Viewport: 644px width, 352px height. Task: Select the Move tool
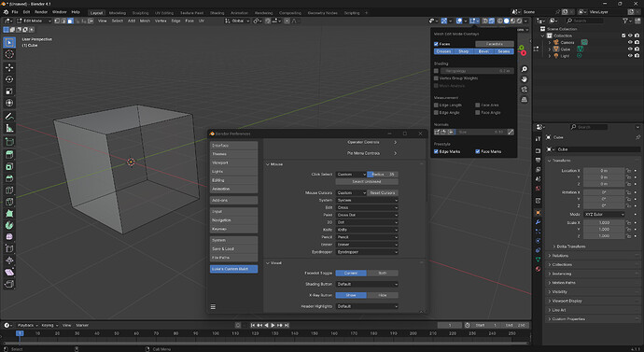pos(9,67)
